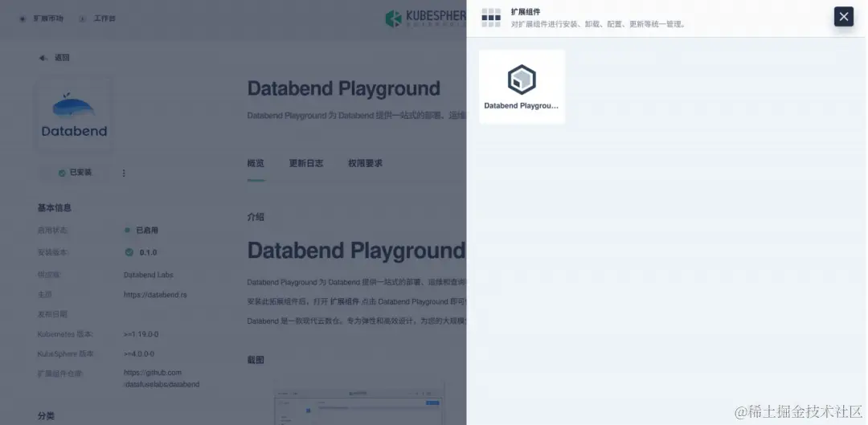Click the 介绍 section heading
868x425 pixels.
[256, 217]
